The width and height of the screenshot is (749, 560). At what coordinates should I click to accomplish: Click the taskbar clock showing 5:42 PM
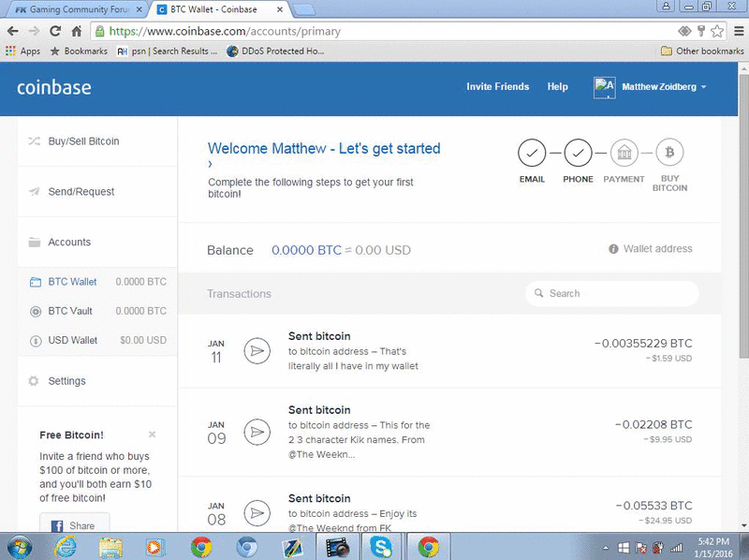[x=713, y=548]
